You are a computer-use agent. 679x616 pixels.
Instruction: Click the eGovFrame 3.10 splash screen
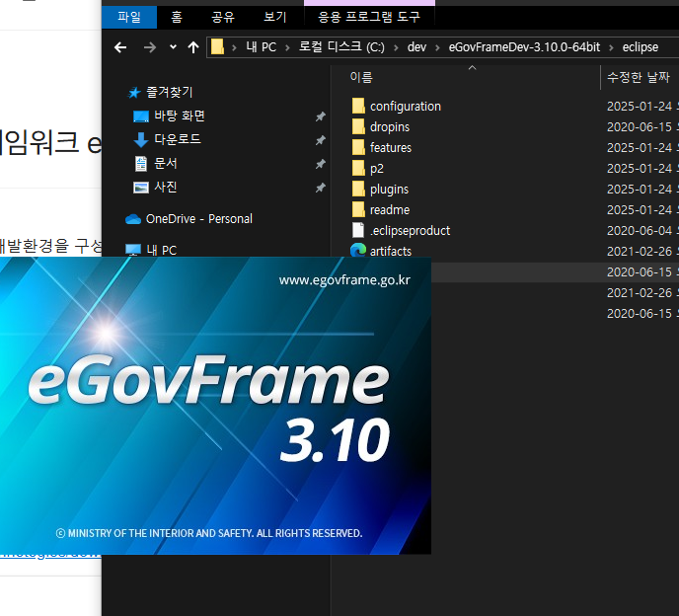tap(215, 406)
